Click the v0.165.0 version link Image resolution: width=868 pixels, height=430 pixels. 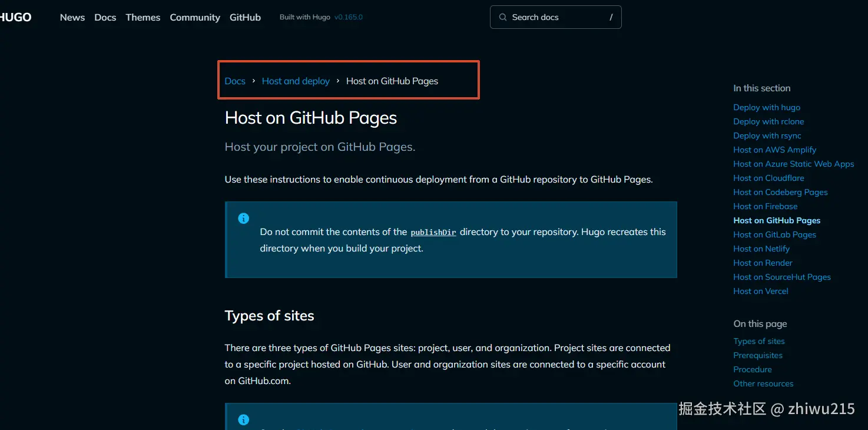click(349, 17)
